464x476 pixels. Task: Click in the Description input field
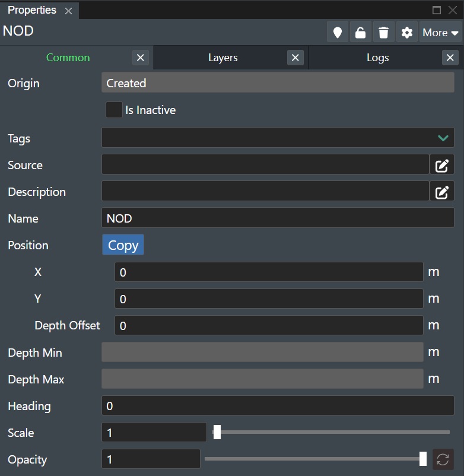coord(265,191)
